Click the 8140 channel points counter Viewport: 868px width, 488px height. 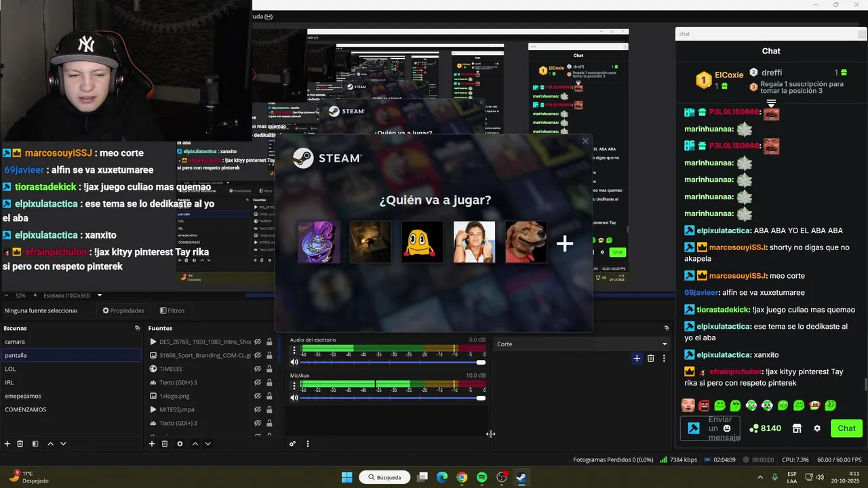(765, 428)
